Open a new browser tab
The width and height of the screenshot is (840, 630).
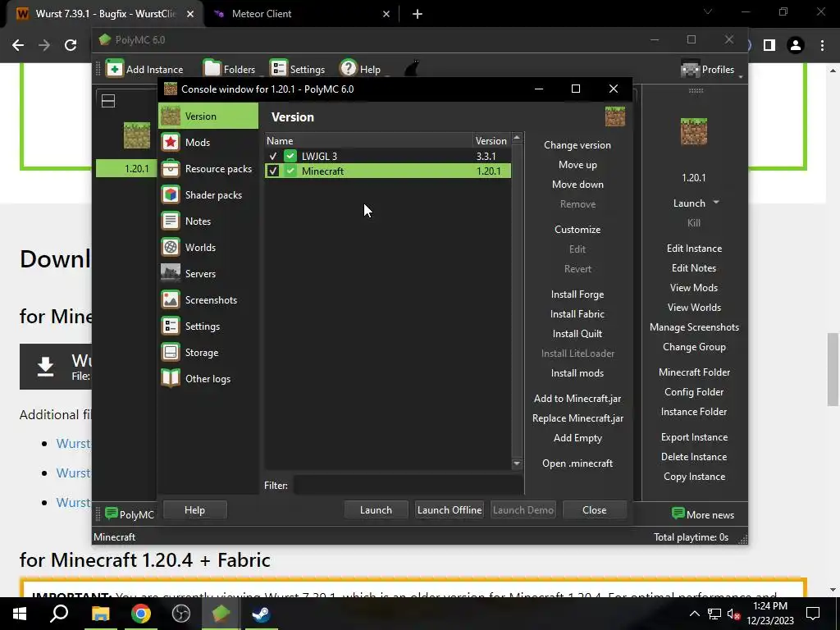pos(418,14)
